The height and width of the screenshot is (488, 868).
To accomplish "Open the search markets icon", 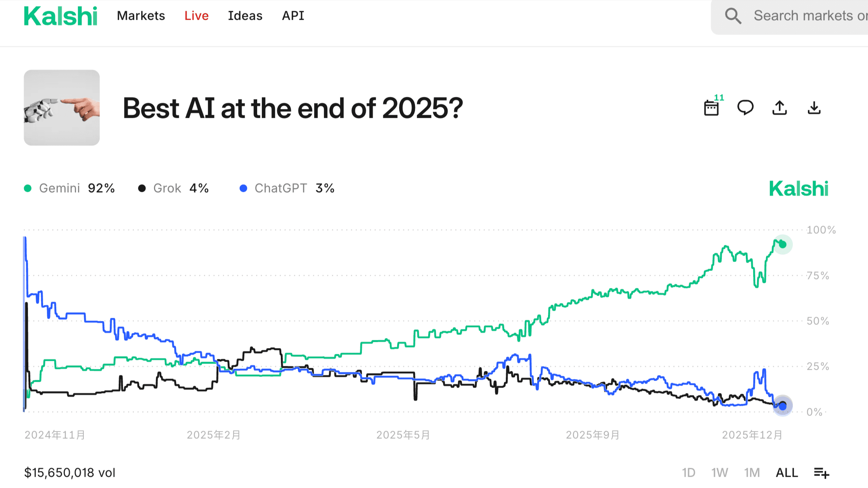I will (x=733, y=16).
